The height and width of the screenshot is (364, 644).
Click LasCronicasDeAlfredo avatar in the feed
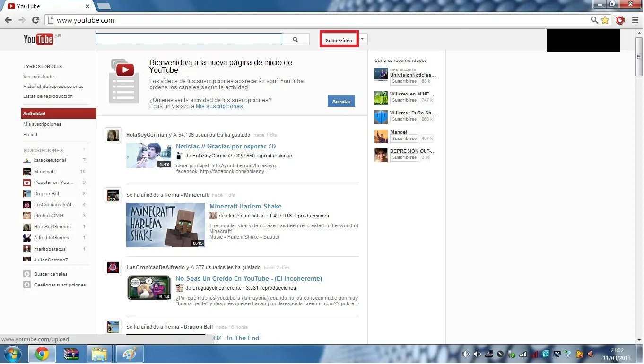[x=113, y=268]
